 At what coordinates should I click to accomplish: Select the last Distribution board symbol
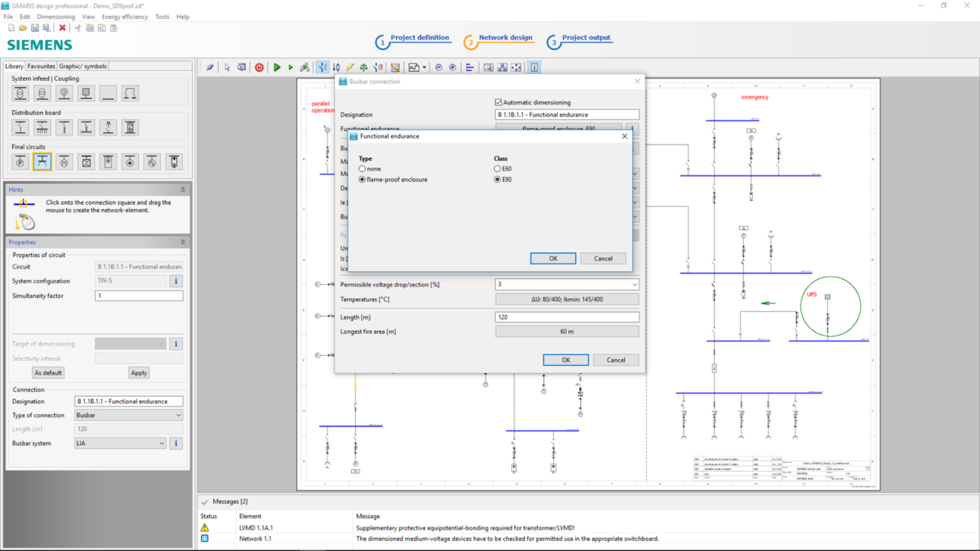coord(130,127)
